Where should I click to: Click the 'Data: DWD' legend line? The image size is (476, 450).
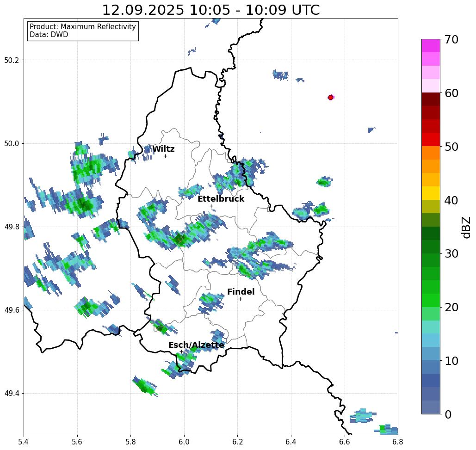[49, 35]
